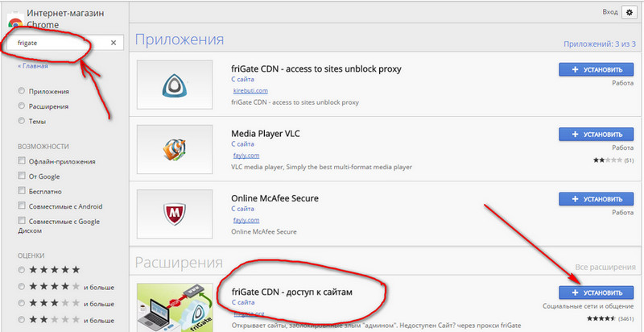Click the ВОЗМОЖНОСТИ sidebar heading

click(43, 147)
